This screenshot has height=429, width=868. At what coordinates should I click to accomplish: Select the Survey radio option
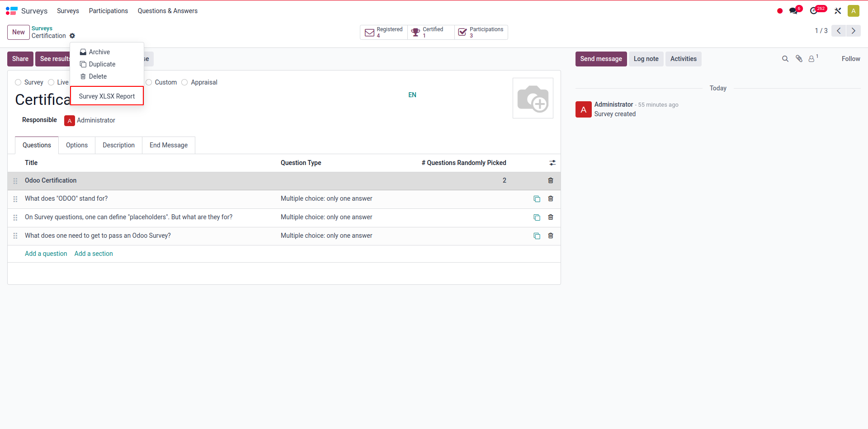pos(18,82)
